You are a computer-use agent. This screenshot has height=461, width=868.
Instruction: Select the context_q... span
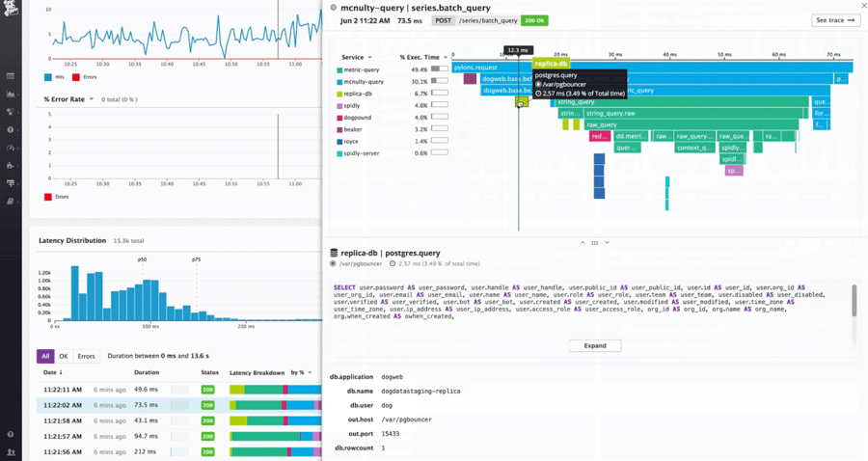click(x=695, y=148)
